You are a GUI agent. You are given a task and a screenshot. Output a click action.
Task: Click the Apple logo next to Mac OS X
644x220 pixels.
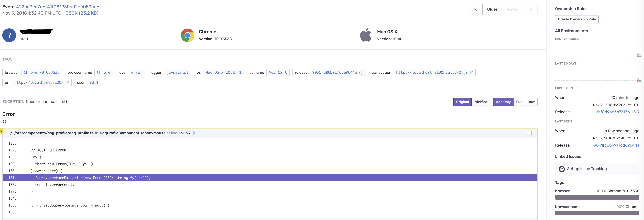tap(366, 35)
